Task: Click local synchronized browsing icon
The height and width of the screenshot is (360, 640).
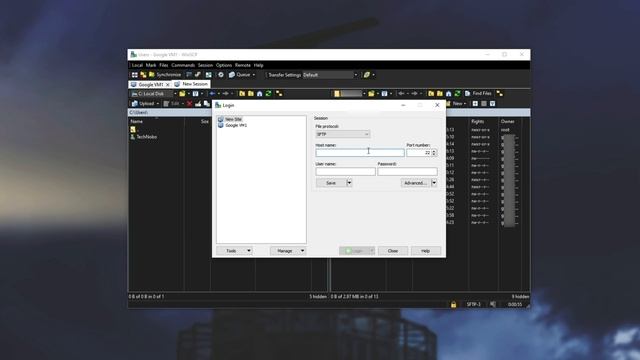Action: tap(279, 93)
